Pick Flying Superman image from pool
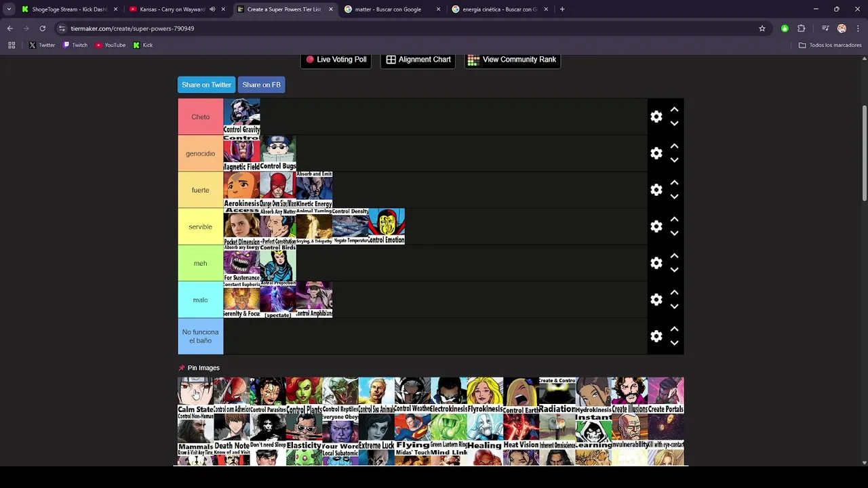 [412, 432]
